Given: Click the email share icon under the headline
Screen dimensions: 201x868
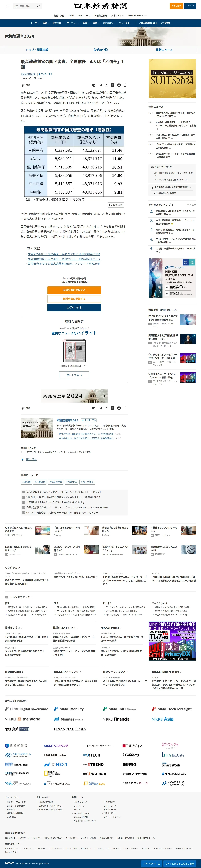Looking at the screenshot, I should pyautogui.click(x=100, y=85).
